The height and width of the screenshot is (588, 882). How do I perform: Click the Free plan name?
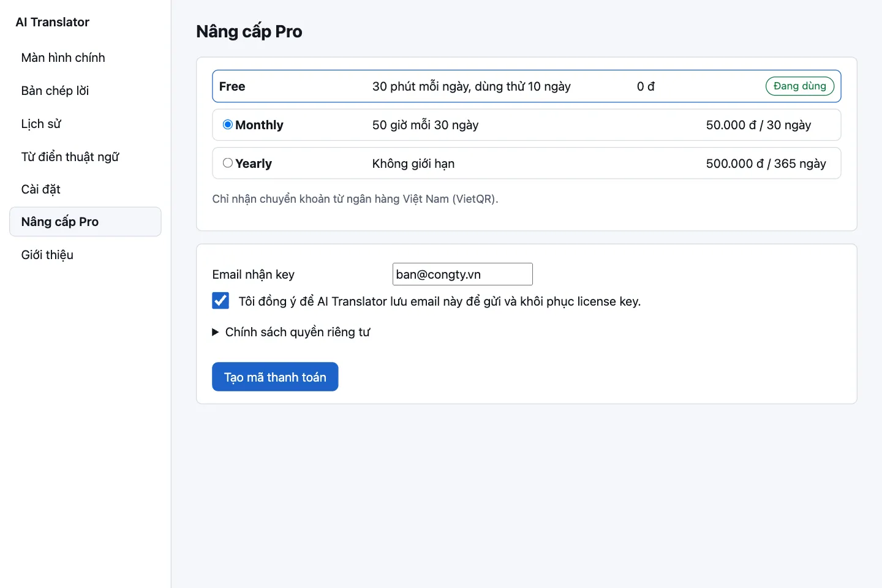(x=232, y=86)
